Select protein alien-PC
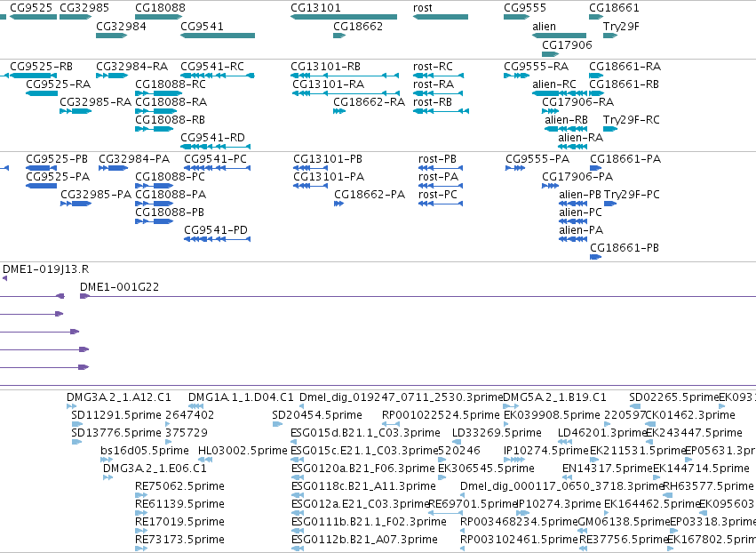756x553 pixels. 573,221
